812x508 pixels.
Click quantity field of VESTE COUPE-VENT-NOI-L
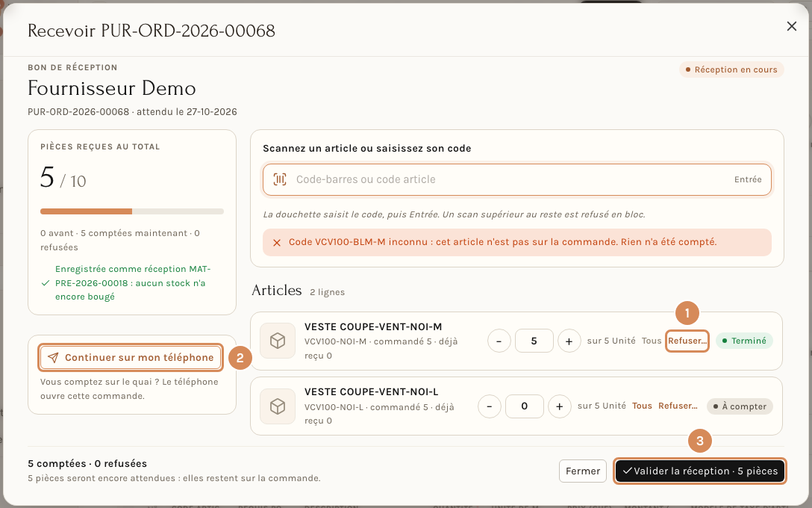524,406
